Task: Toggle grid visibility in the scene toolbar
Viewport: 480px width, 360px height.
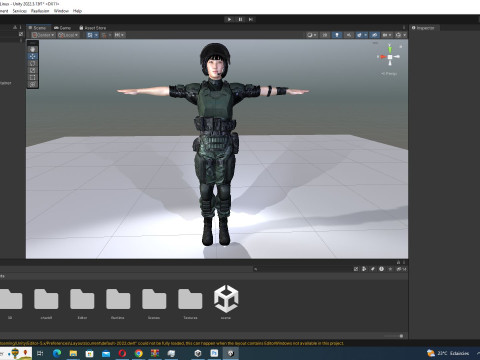Action: pyautogui.click(x=90, y=35)
